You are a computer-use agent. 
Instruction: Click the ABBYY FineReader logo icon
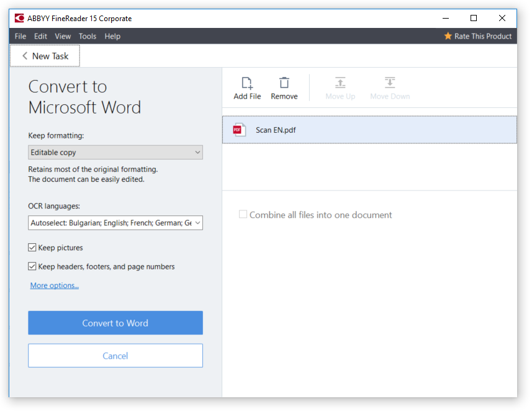(19, 19)
